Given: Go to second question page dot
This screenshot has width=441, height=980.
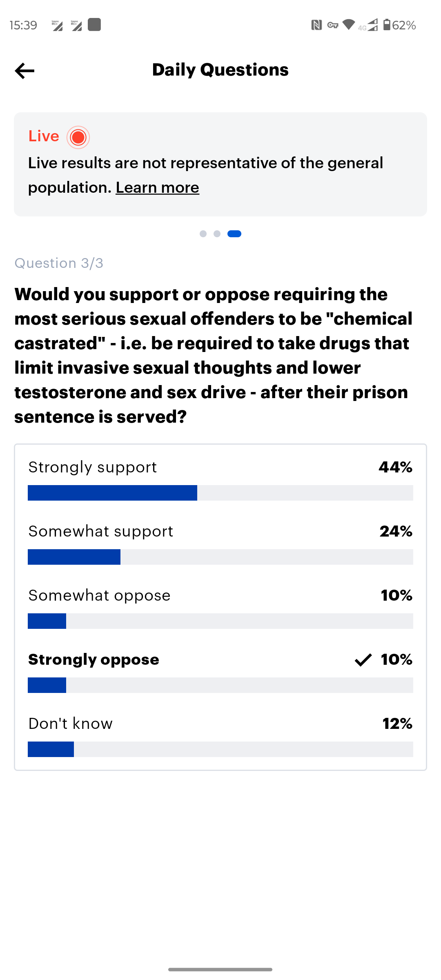Looking at the screenshot, I should click(x=217, y=234).
